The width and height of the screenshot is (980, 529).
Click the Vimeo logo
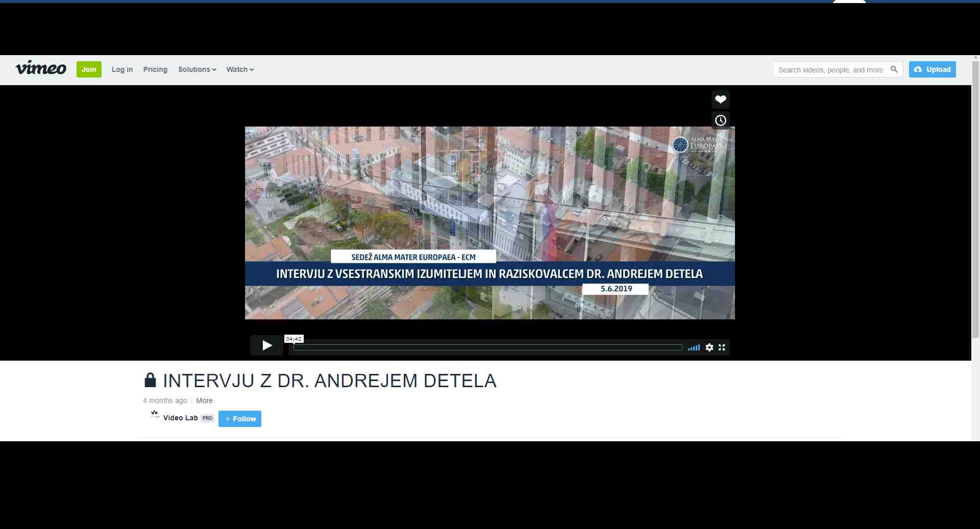tap(41, 68)
